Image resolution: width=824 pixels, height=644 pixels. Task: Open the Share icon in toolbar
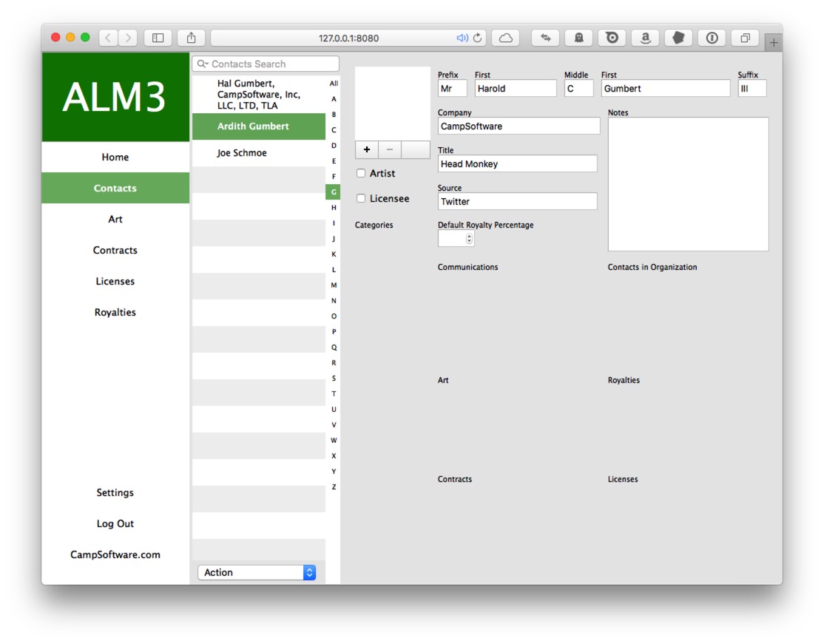pos(192,38)
